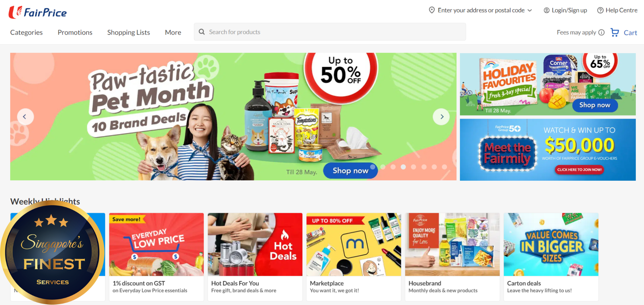The image size is (644, 305).
Task: Open the More menu
Action: [x=173, y=33]
